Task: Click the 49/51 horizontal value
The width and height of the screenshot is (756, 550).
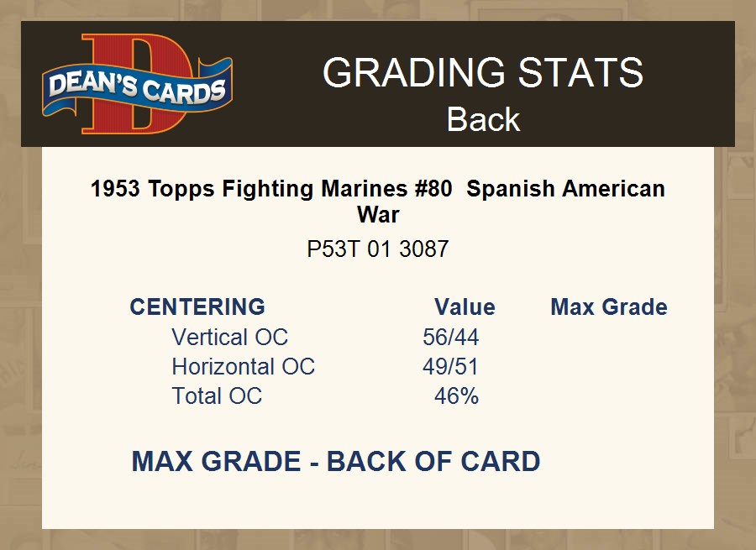Action: click(451, 367)
